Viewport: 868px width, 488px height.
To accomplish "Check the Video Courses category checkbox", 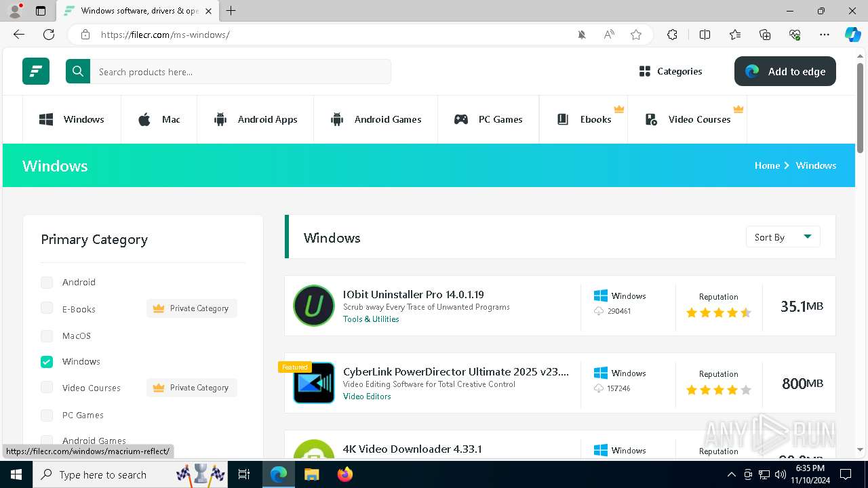I will point(47,388).
